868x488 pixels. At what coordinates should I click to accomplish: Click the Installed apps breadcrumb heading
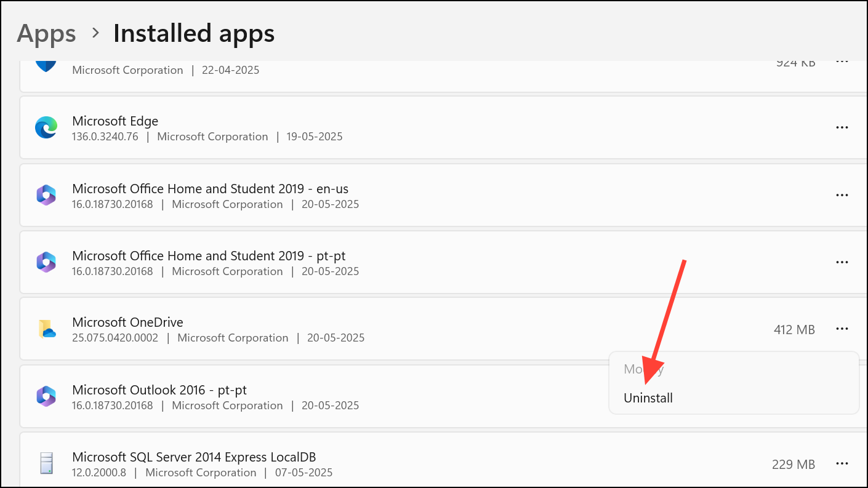point(194,33)
